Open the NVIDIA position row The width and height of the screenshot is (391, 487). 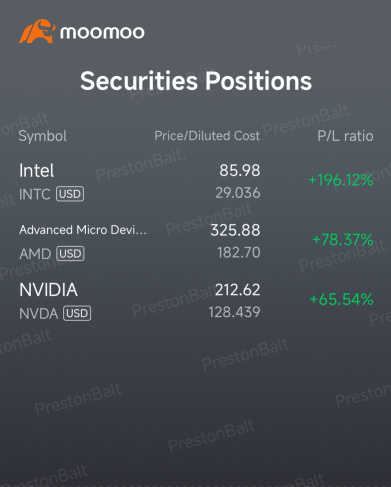[196, 301]
